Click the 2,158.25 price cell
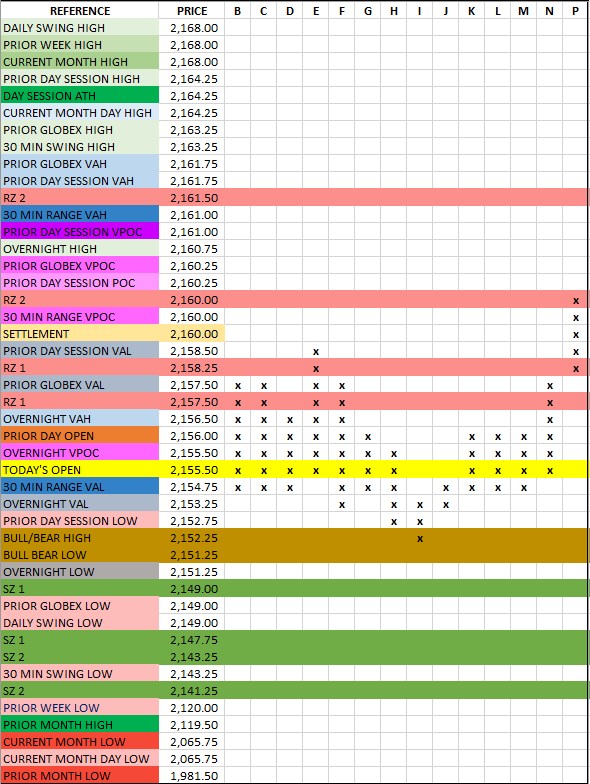The width and height of the screenshot is (590, 784). [192, 368]
